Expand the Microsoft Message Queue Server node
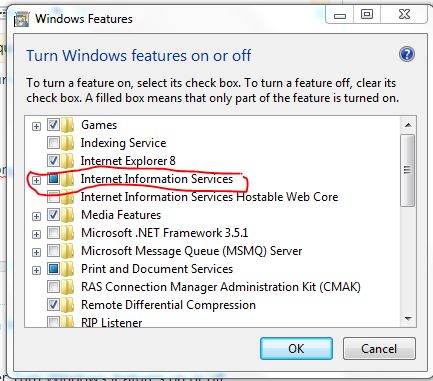The height and width of the screenshot is (381, 433). pos(36,252)
